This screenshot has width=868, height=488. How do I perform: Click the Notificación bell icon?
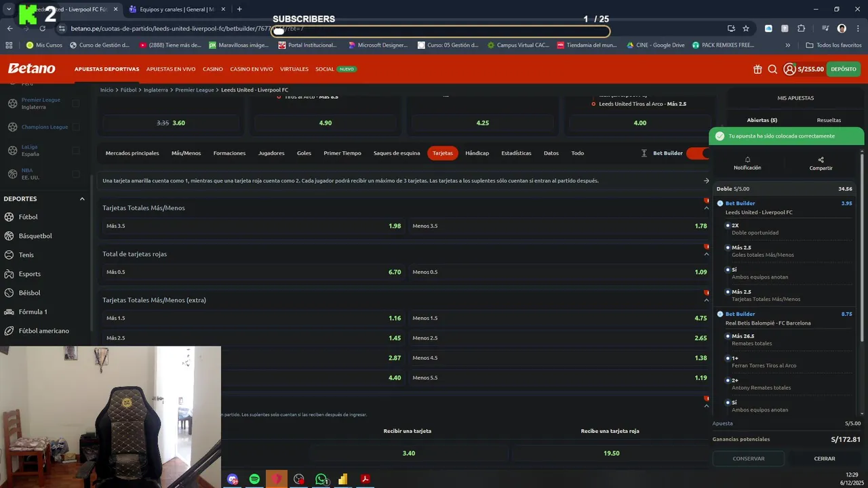coord(747,160)
